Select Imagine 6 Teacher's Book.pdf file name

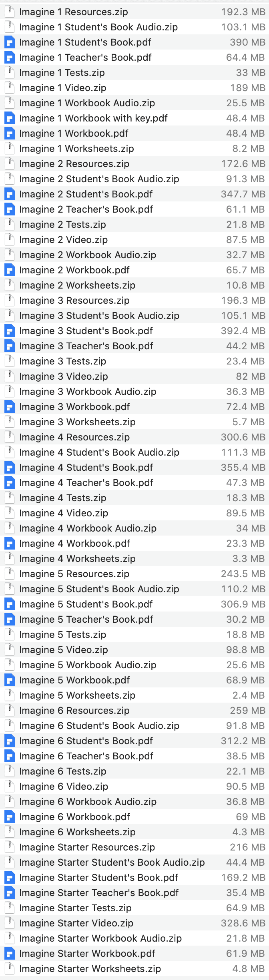(86, 756)
